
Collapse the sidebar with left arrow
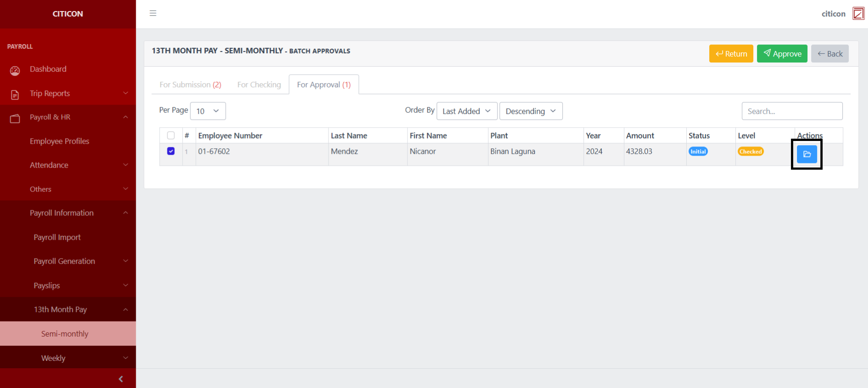click(121, 379)
